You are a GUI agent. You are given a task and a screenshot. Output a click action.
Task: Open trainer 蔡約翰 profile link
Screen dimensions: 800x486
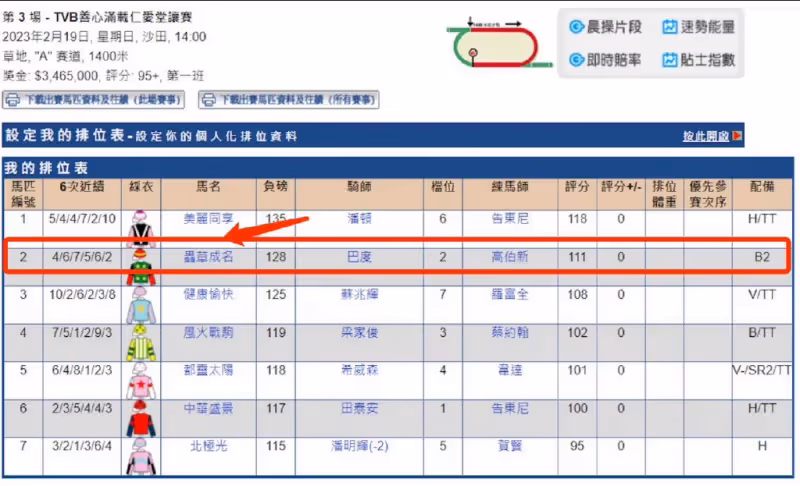510,332
